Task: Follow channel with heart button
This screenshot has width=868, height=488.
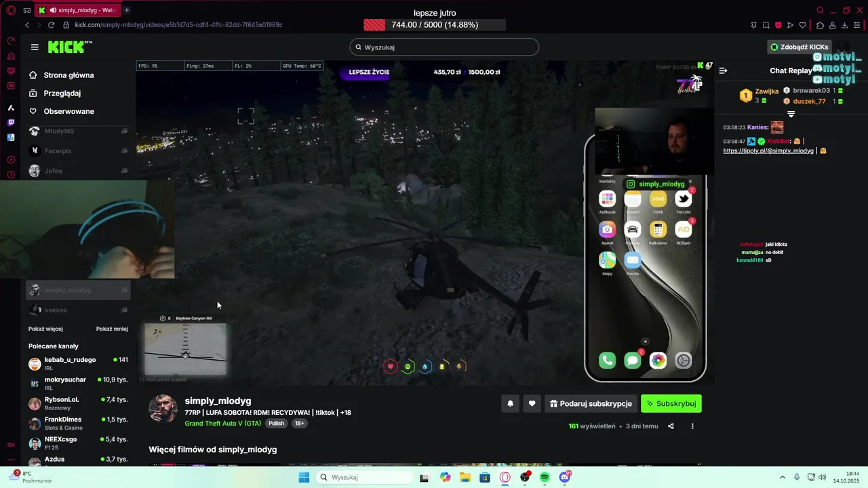Action: pyautogui.click(x=532, y=403)
